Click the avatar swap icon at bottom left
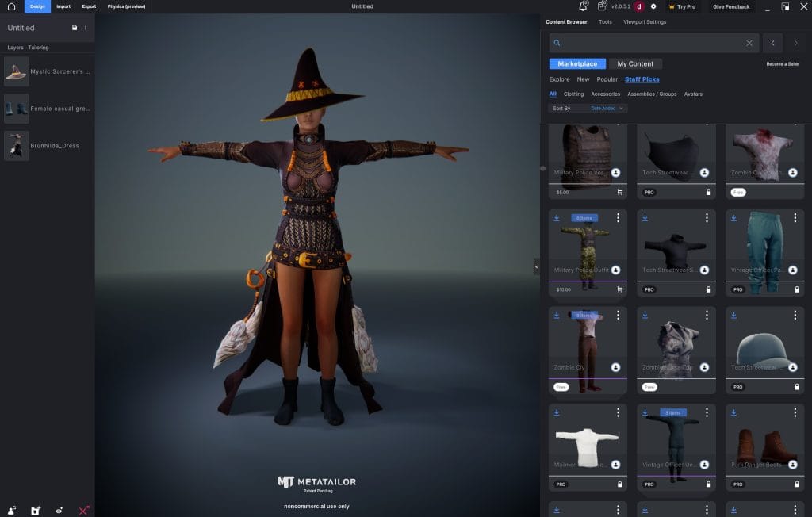 coord(12,511)
